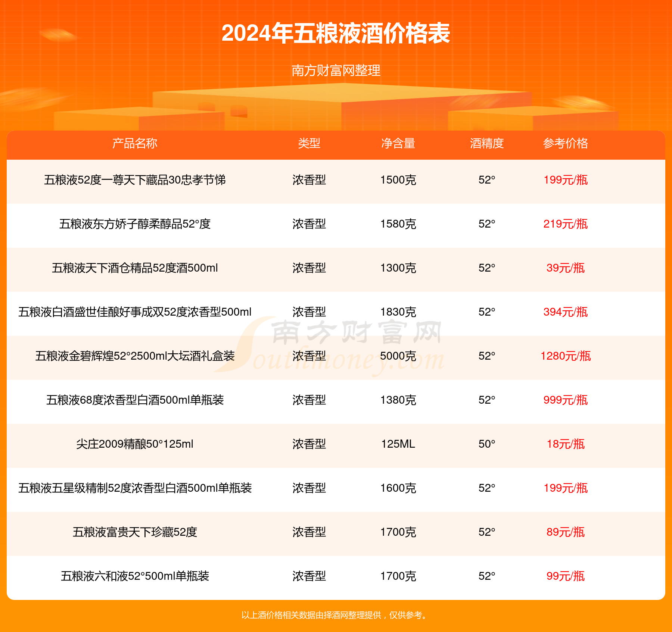672x632 pixels.
Task: Click 浓香型 in the 尖庄2009 row
Action: point(309,444)
